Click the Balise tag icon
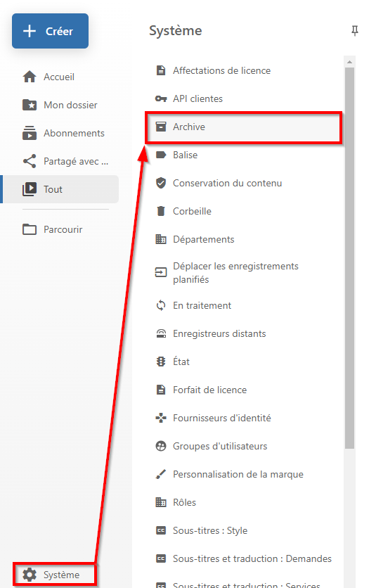Screen dimensions: 376x588 click(161, 155)
